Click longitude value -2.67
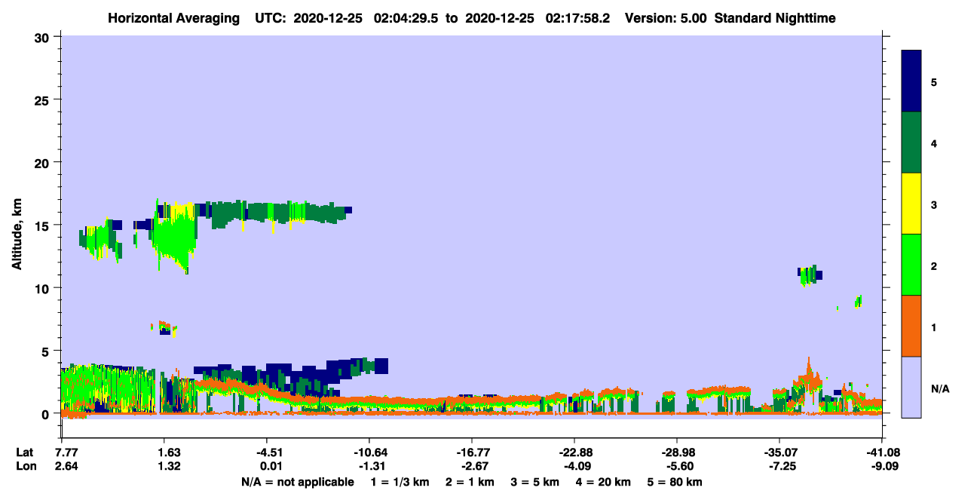 474,466
